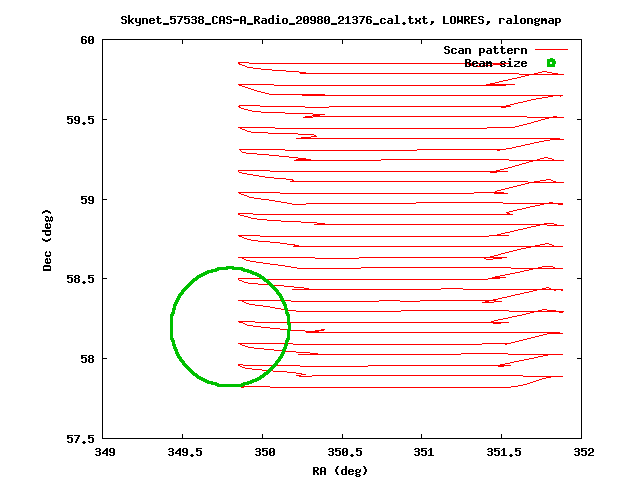
Task: Click the x-axis tick label 351
Action: [x=424, y=452]
